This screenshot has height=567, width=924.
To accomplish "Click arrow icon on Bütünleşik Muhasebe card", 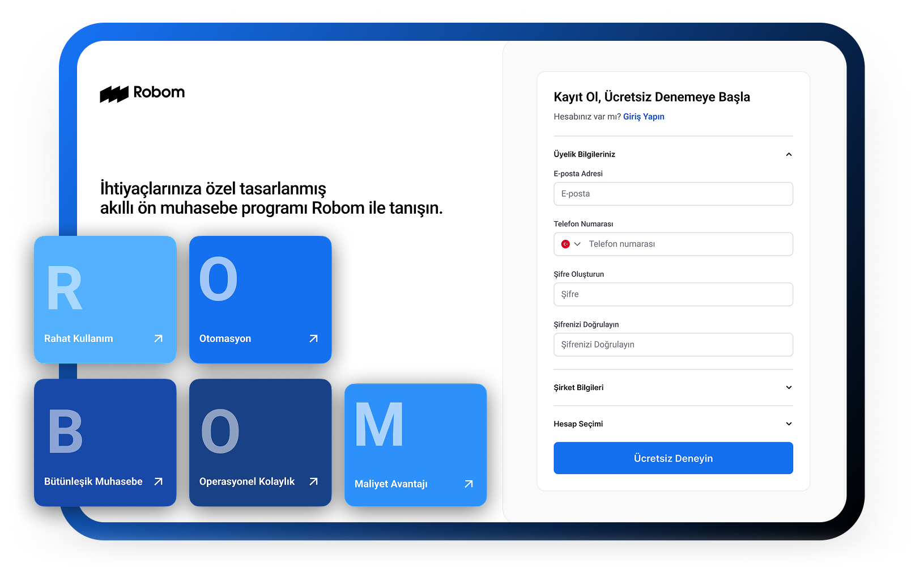I will click(x=159, y=481).
